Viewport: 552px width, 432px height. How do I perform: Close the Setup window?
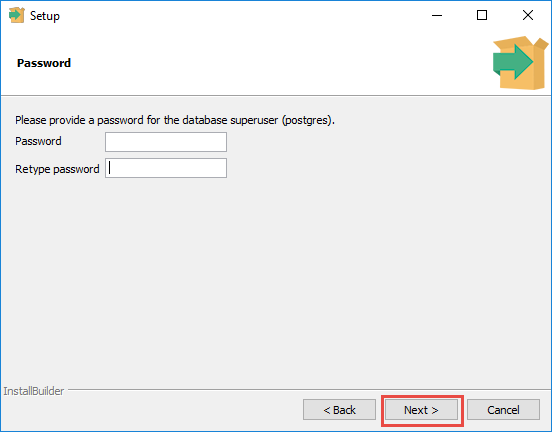pyautogui.click(x=528, y=15)
